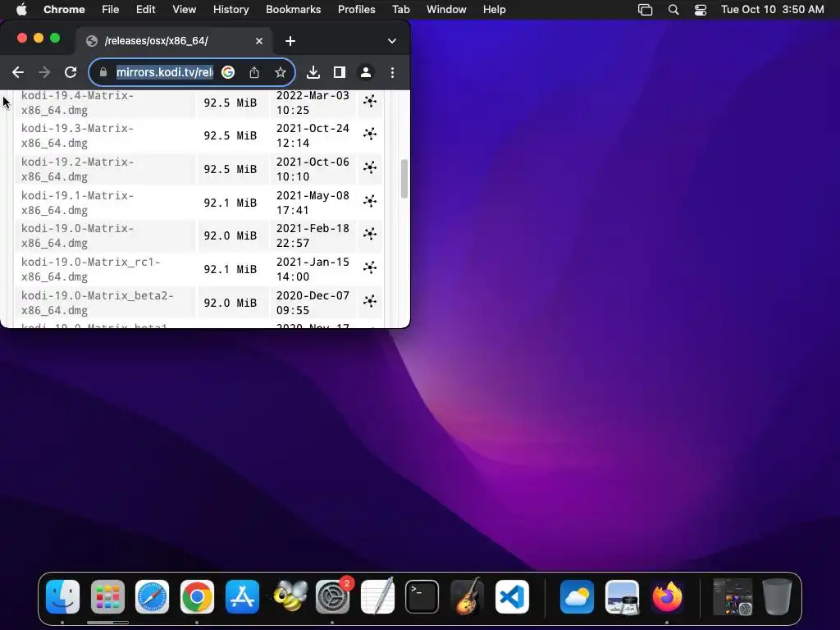Viewport: 840px width, 630px height.
Task: Download kodi-19.2-Matrix-x86_64.dmg
Action: 78,169
